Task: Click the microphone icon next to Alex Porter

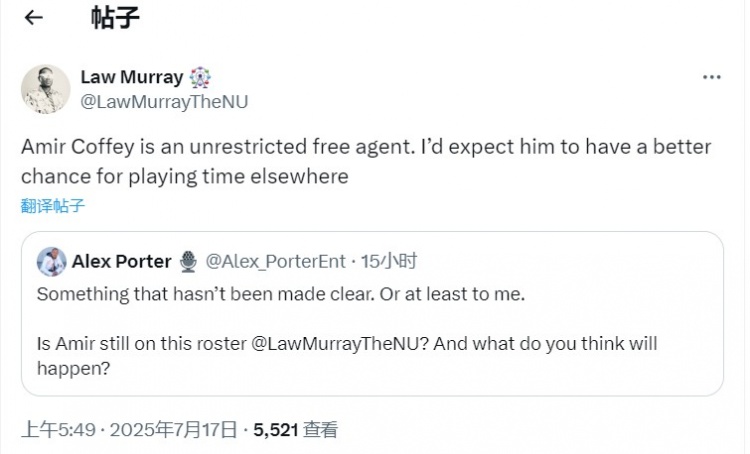Action: tap(188, 262)
